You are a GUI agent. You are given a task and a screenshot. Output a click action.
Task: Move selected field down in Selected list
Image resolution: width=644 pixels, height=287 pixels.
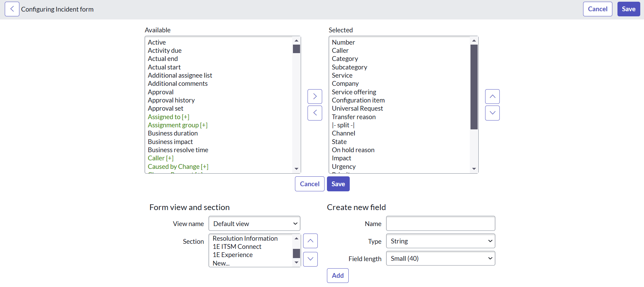[492, 113]
